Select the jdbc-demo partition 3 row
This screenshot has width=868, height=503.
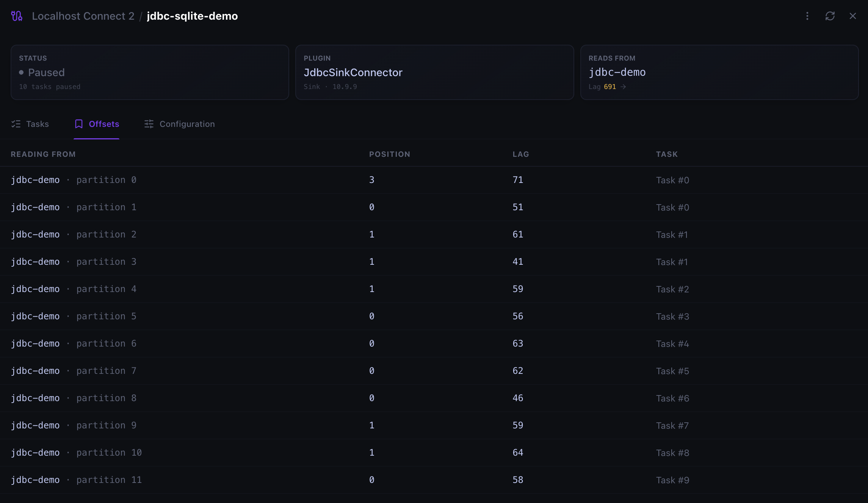click(x=434, y=262)
